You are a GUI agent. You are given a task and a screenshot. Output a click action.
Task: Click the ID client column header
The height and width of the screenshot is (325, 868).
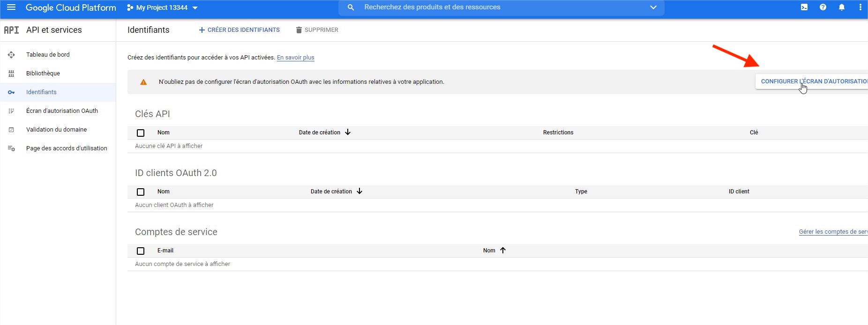pos(739,192)
